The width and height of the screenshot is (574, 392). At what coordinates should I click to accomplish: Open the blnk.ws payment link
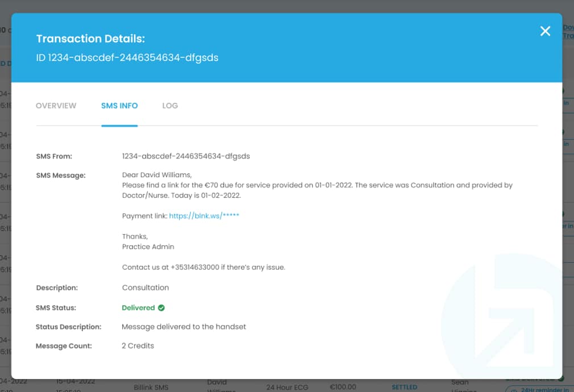[x=205, y=215]
